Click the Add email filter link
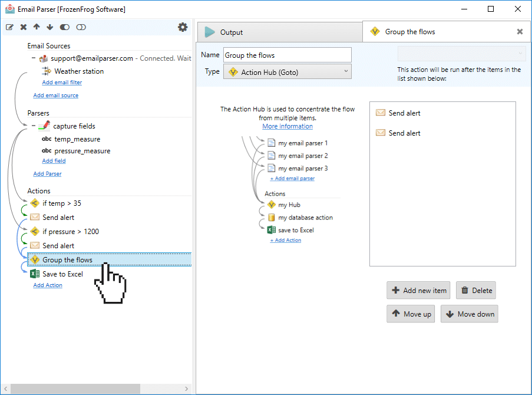Image resolution: width=532 pixels, height=395 pixels. (x=62, y=82)
